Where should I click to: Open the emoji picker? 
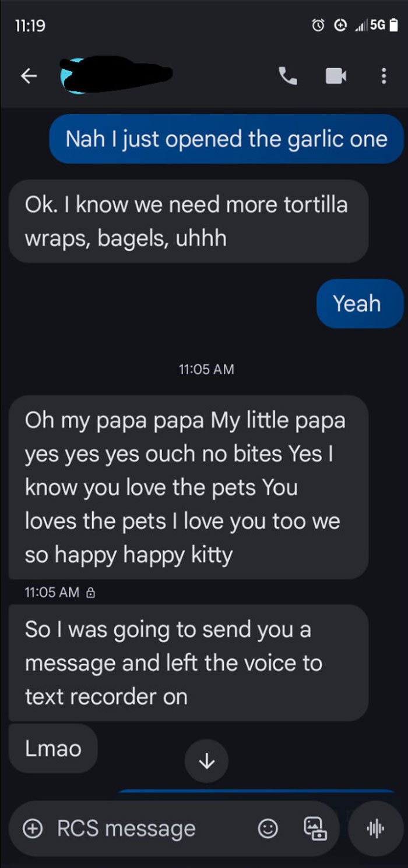268,828
